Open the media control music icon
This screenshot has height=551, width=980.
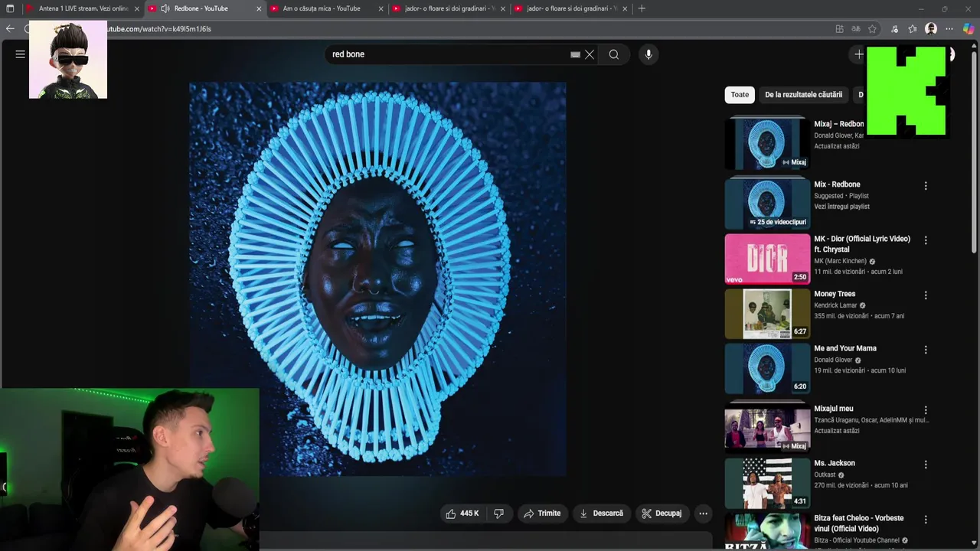coord(894,29)
